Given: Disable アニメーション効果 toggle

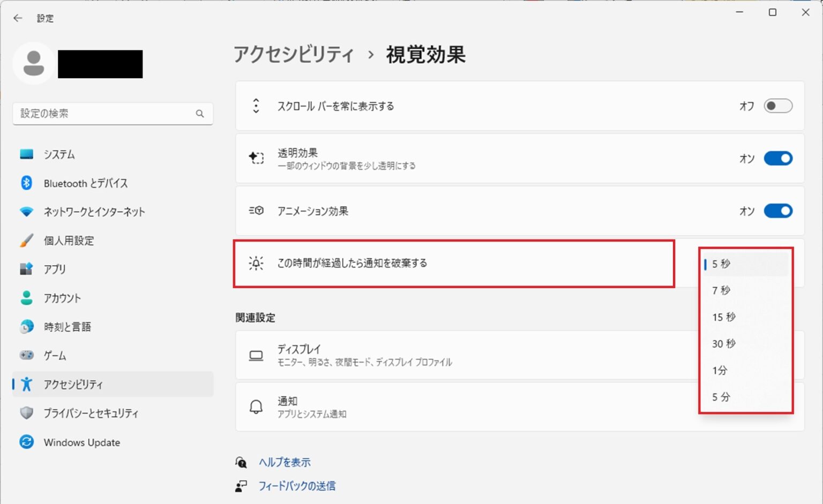Looking at the screenshot, I should 777,211.
